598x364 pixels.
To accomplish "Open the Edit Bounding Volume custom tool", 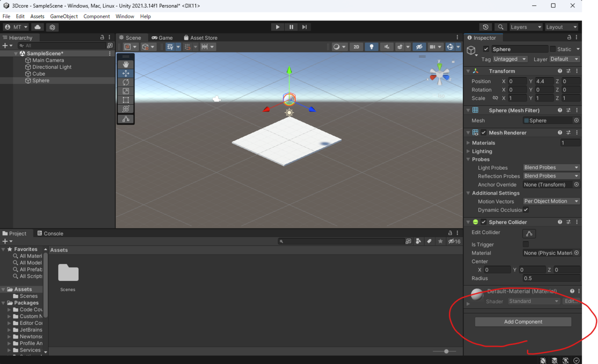I will pos(126,119).
